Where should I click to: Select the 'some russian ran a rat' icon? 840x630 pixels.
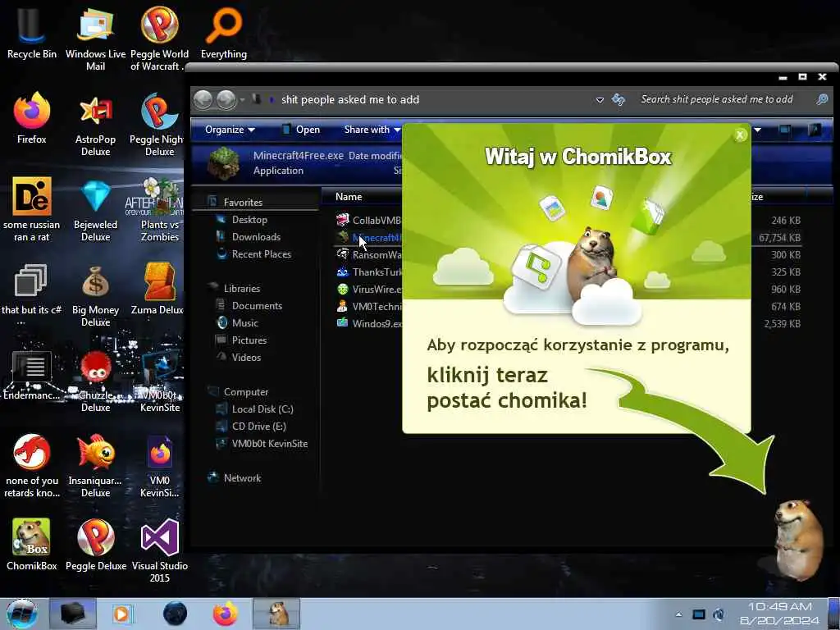pyautogui.click(x=32, y=209)
